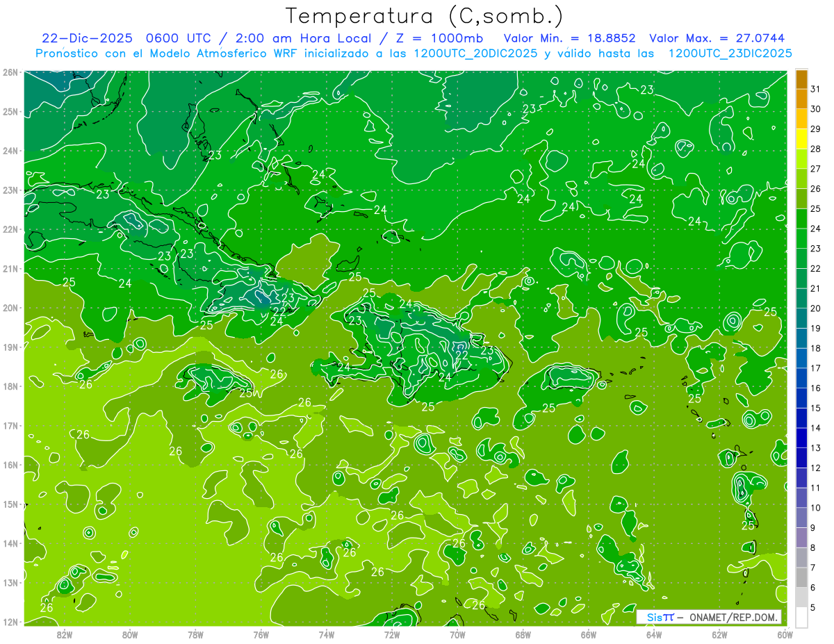Image resolution: width=834 pixels, height=644 pixels.
Task: Click the 82W longitude axis label
Action: coord(65,634)
